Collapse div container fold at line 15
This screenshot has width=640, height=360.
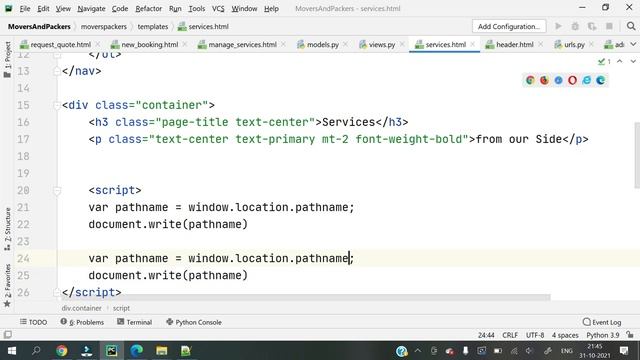[57, 105]
